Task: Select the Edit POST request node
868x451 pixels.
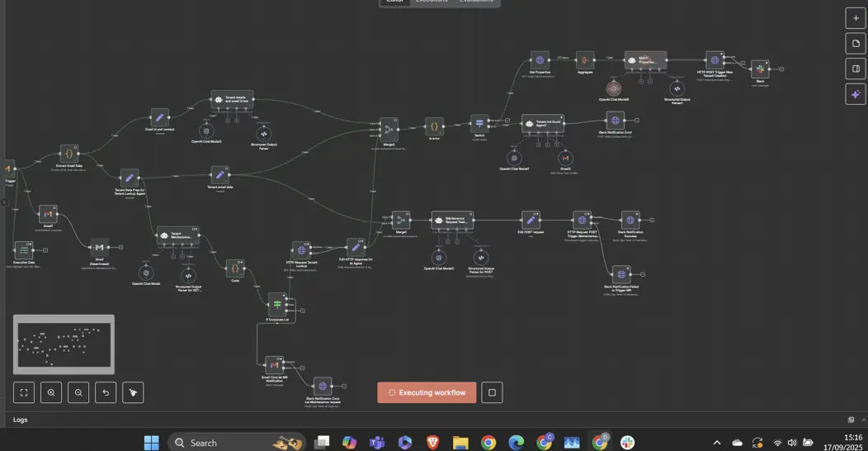Action: pos(531,220)
